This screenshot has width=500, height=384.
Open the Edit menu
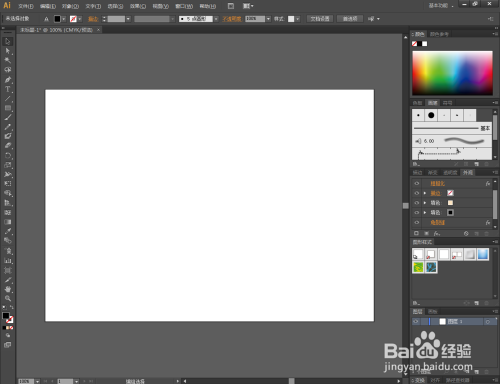(48, 6)
